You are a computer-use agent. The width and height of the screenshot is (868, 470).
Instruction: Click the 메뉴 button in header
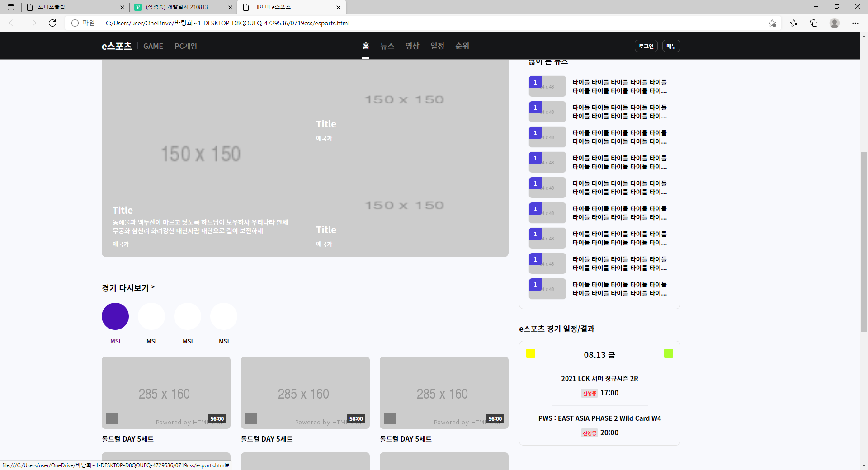(671, 46)
